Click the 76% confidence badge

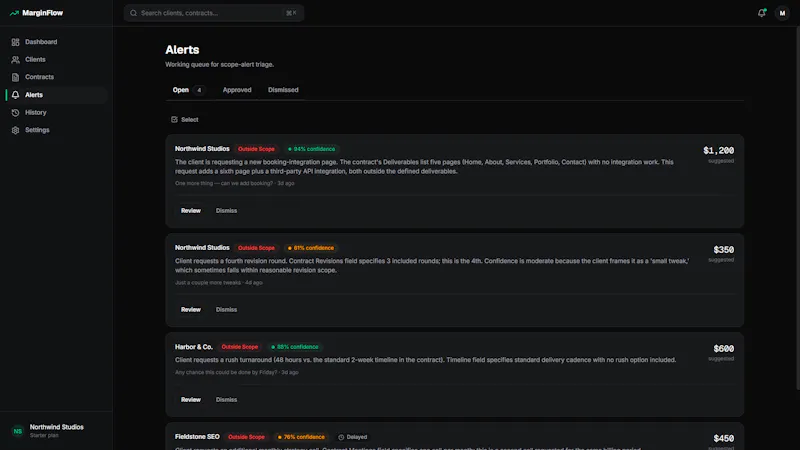301,437
